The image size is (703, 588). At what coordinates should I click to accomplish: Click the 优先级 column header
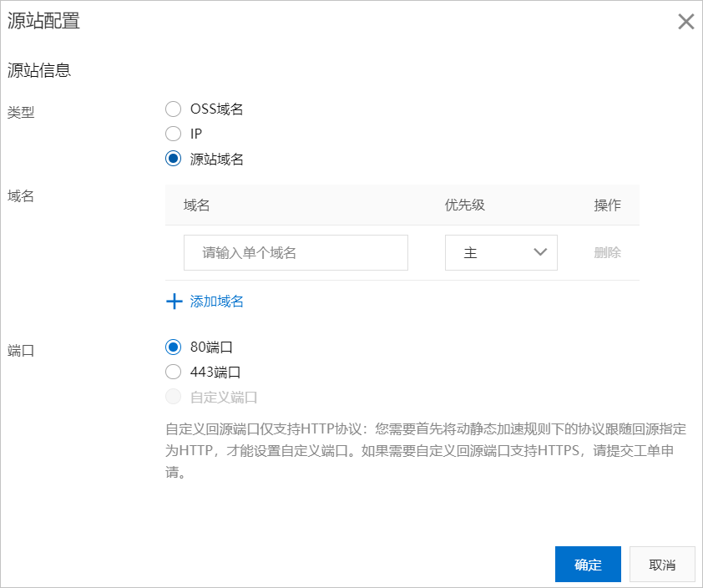tap(465, 205)
